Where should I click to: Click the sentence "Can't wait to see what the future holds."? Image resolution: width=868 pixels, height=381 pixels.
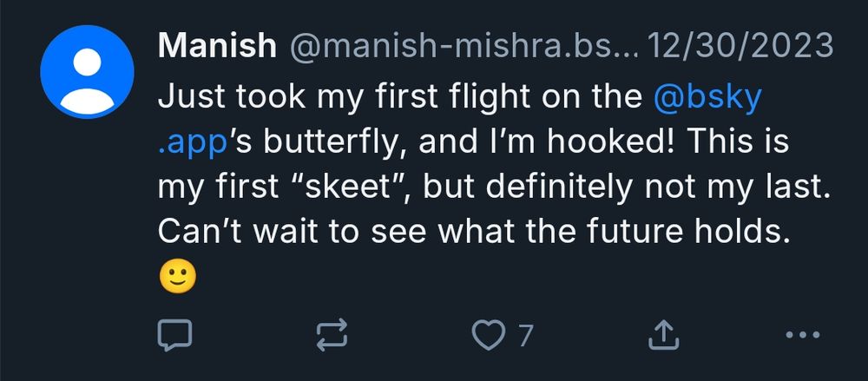coord(473,232)
